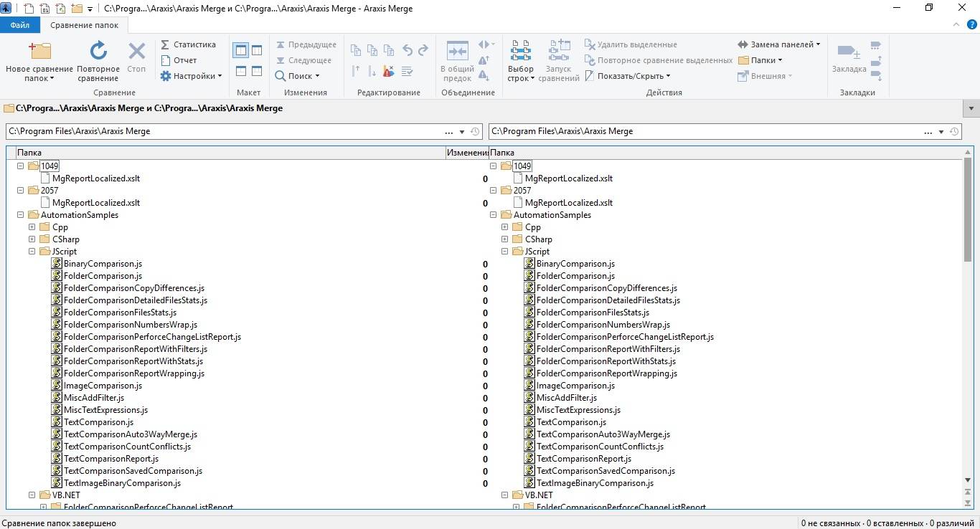Viewport: 980px width, 529px height.
Task: Collapse the ribbon with the chevron
Action: [x=956, y=25]
